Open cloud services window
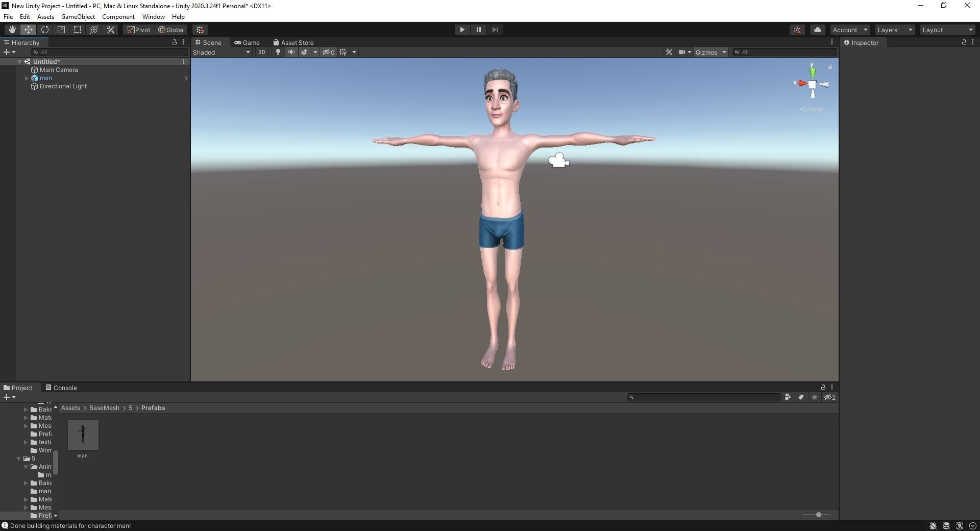 [x=817, y=30]
